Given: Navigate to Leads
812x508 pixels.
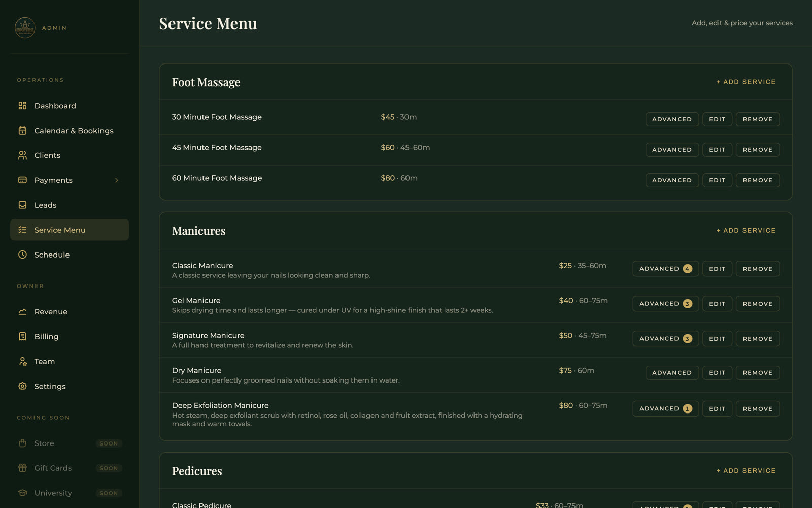Looking at the screenshot, I should [70, 205].
